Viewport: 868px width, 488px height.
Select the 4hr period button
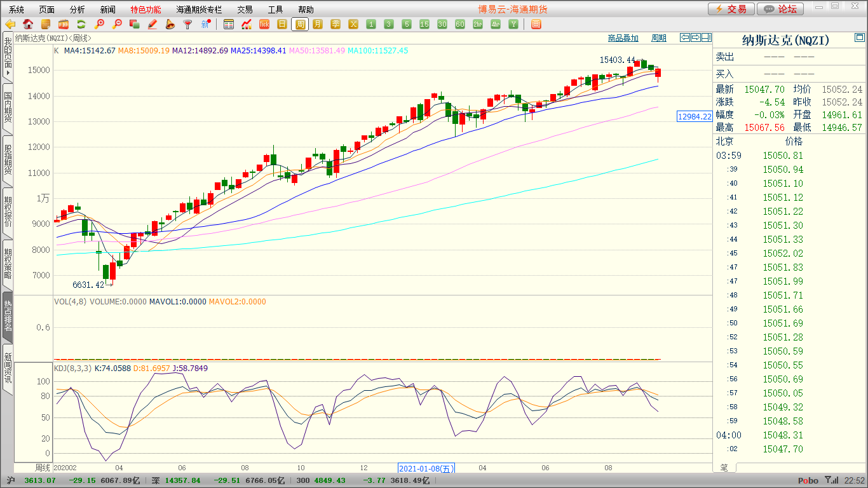496,24
